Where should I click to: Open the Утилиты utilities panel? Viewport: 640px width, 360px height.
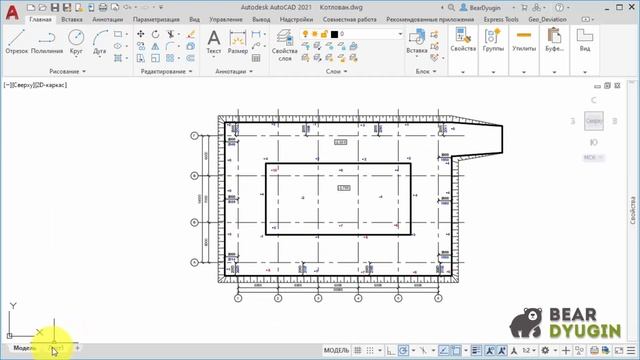(x=524, y=40)
